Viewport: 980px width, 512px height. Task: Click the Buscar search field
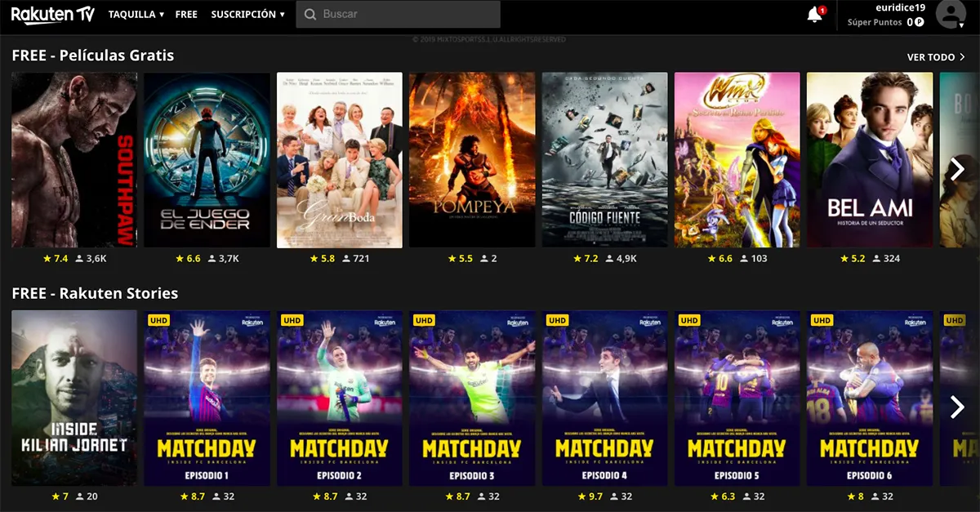pos(406,15)
